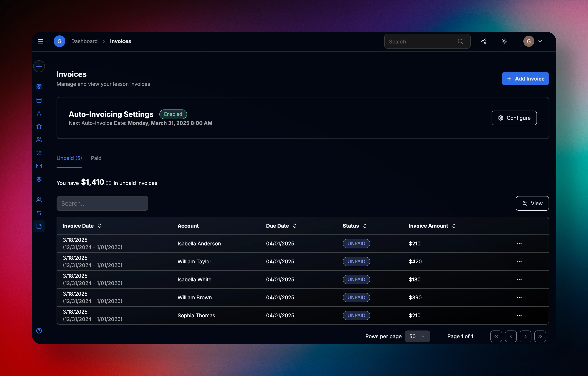Click UNPAID badge for William Taylor

tap(356, 262)
